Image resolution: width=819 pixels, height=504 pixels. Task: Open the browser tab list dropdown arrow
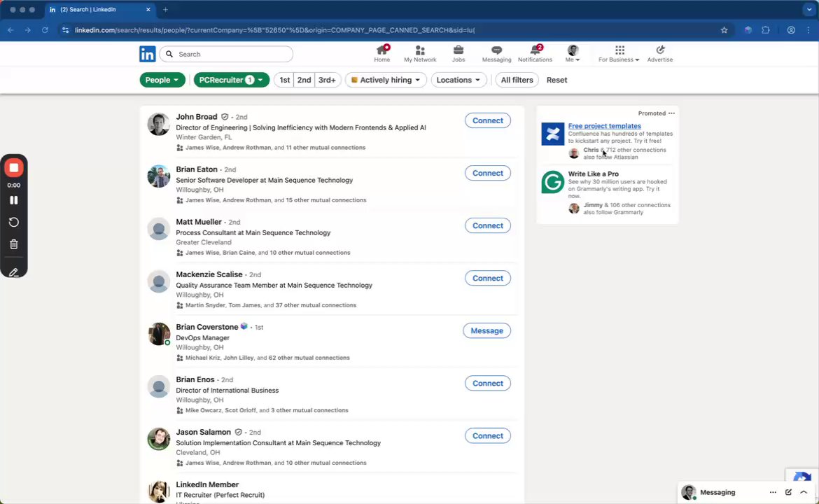point(809,9)
